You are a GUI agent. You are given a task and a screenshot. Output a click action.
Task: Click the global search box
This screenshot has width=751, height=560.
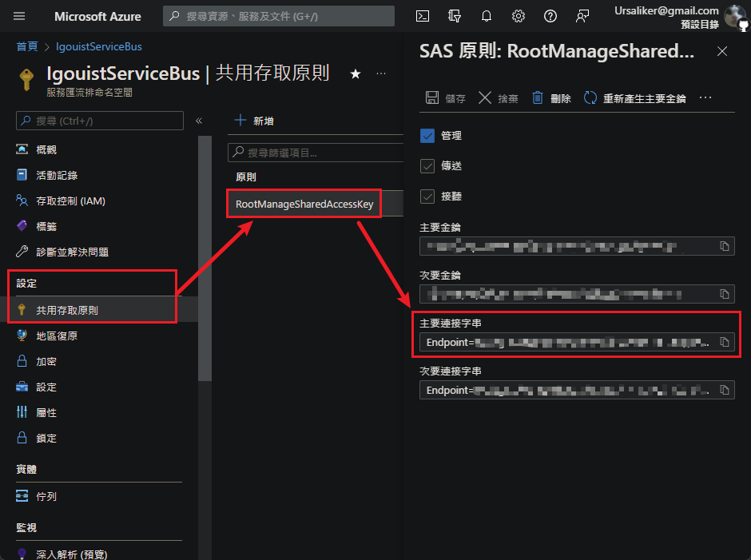click(279, 16)
